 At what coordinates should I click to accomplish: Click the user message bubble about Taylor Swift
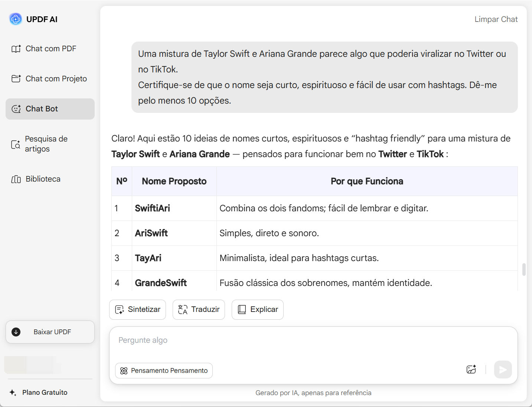324,77
